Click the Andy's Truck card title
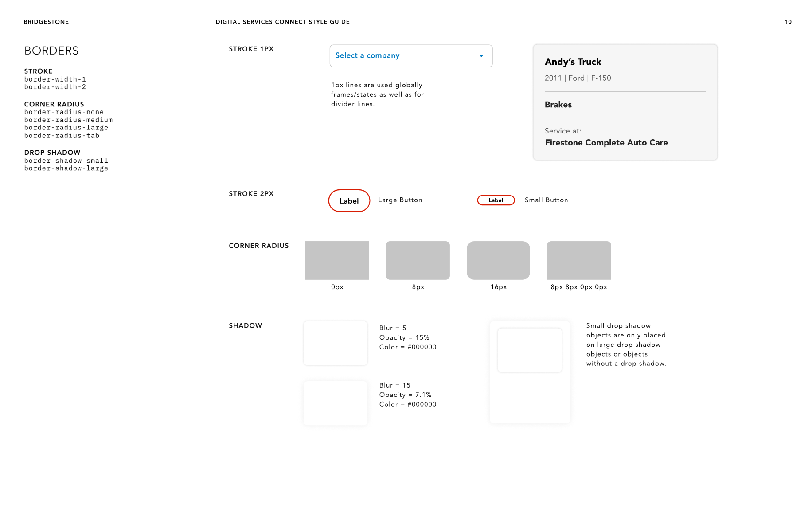812x525 pixels. (x=573, y=62)
